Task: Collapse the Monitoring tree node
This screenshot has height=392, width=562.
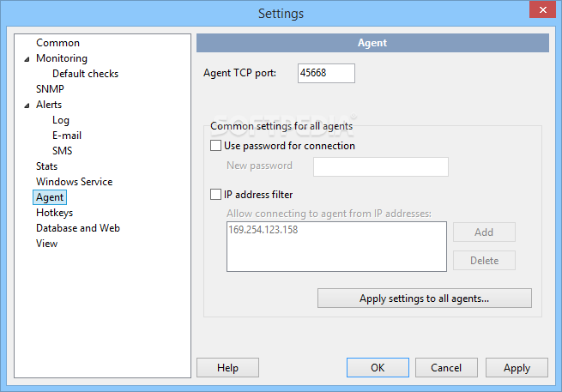Action: 27,59
